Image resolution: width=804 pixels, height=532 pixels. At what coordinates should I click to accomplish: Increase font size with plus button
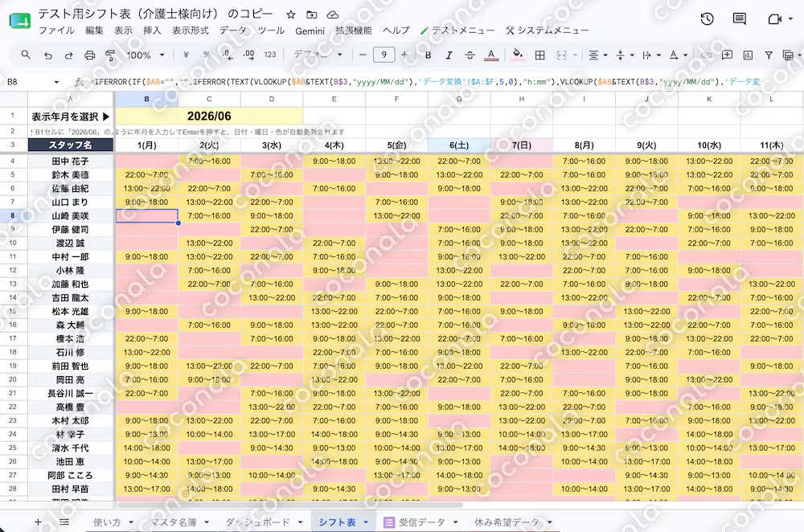(404, 55)
